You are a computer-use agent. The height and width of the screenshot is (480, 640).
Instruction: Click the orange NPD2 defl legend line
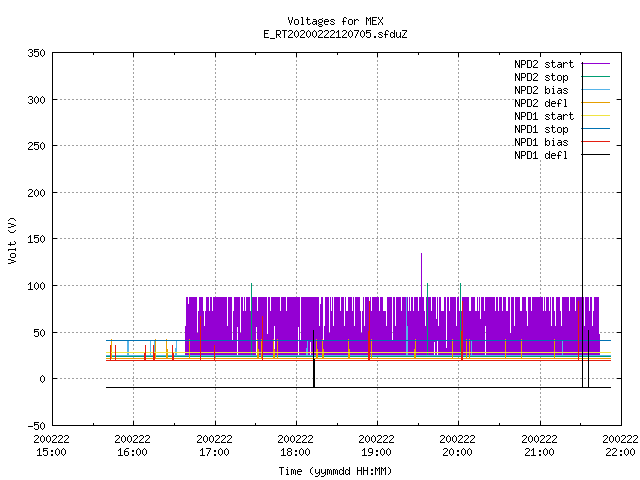(596, 102)
